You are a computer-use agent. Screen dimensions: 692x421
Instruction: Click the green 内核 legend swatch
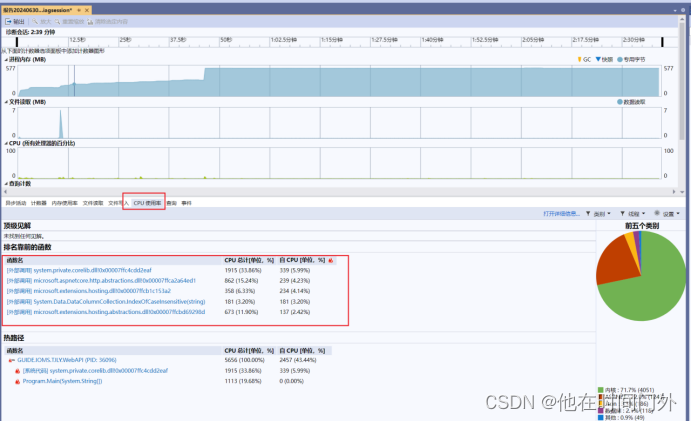[x=601, y=390]
